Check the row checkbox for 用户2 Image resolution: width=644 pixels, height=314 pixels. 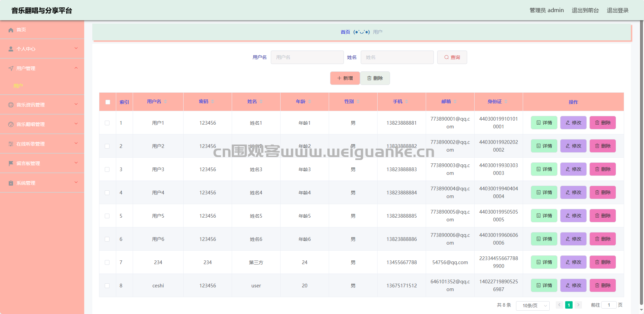click(x=107, y=146)
